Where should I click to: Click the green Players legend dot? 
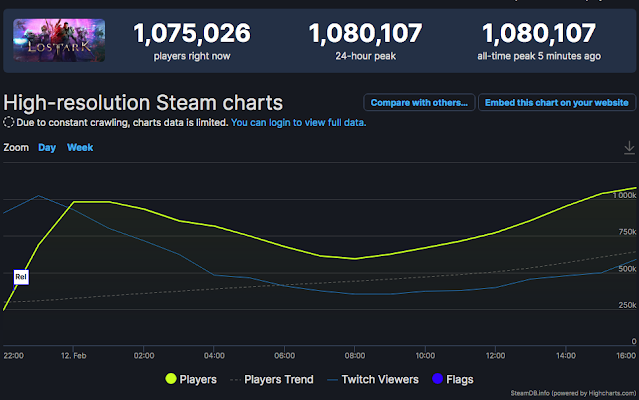(173, 379)
